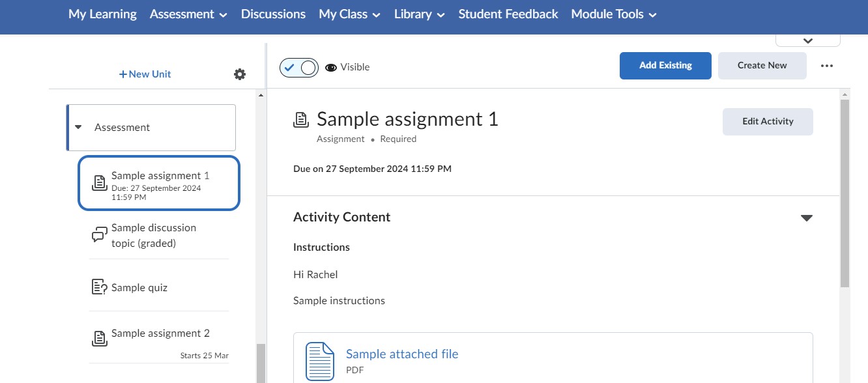Click the assignment icon beside Sample assignment 2
The image size is (868, 383).
pyautogui.click(x=98, y=338)
